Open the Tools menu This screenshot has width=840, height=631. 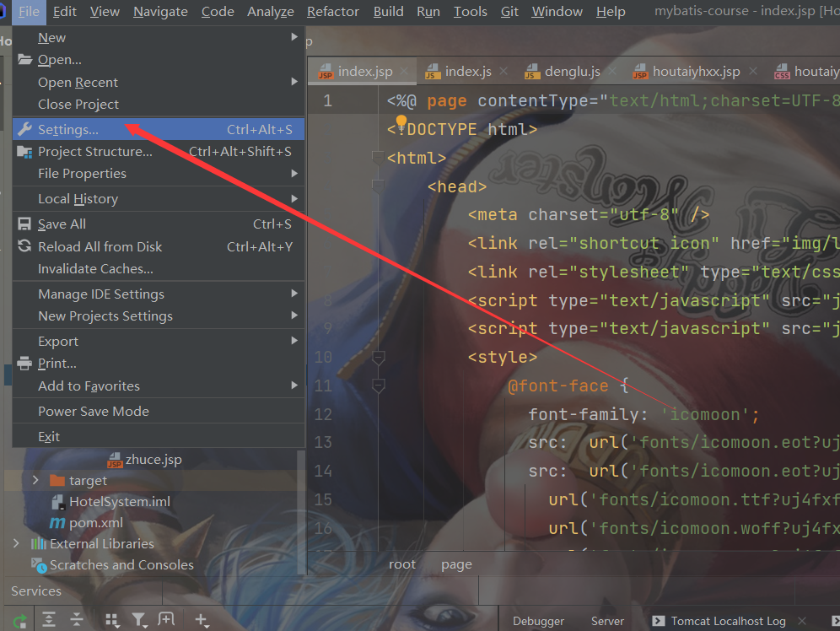(x=471, y=11)
